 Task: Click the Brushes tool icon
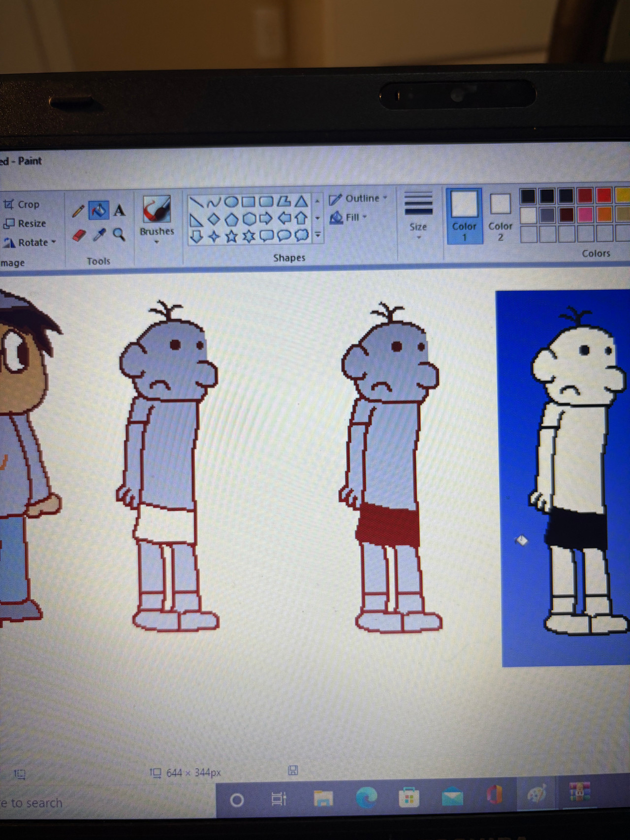[x=157, y=209]
